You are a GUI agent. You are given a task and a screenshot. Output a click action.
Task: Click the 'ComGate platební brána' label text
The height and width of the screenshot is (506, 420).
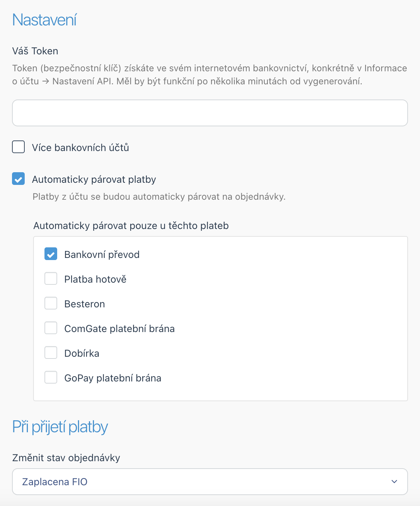pyautogui.click(x=119, y=329)
